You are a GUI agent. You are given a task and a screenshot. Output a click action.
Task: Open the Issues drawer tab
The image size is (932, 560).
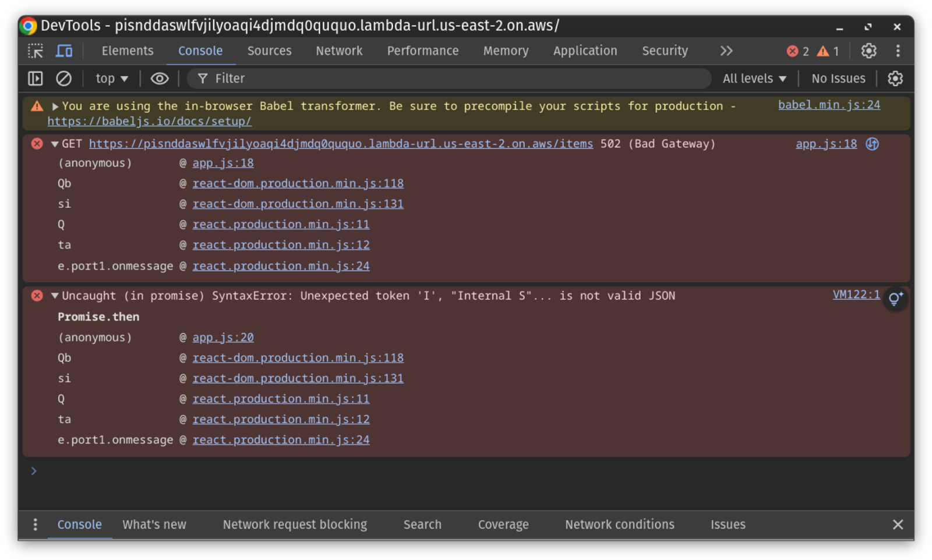tap(728, 525)
